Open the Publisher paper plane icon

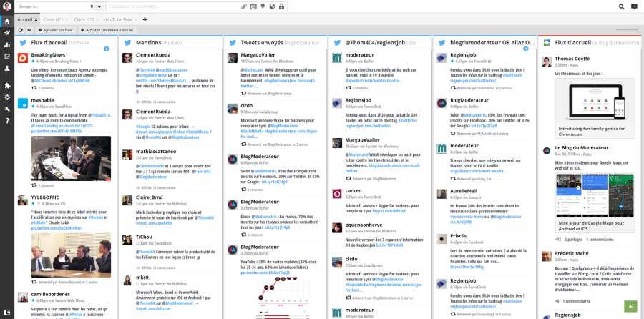click(x=7, y=33)
